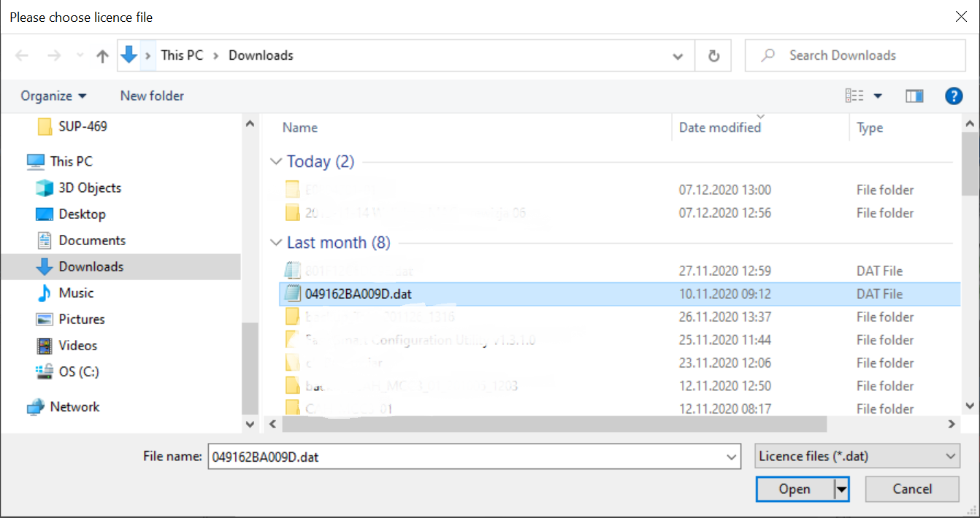The width and height of the screenshot is (980, 518).
Task: Select file 049162BA009D.dat
Action: tap(358, 294)
